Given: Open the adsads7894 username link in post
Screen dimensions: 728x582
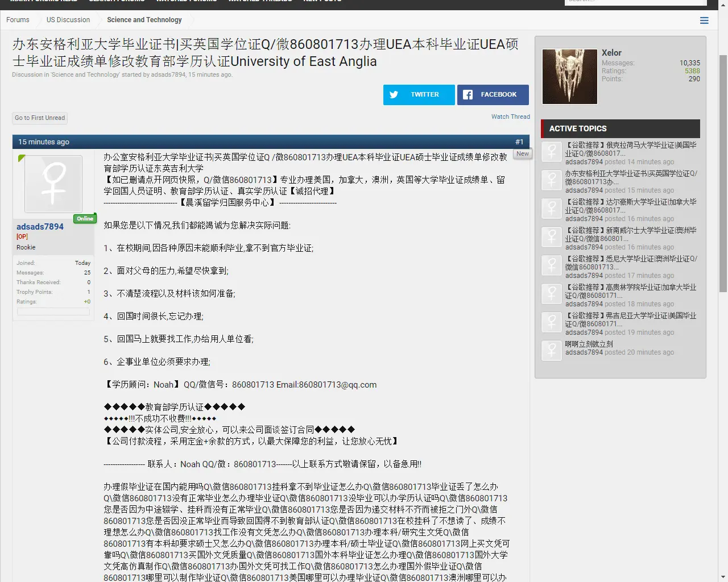Looking at the screenshot, I should 40,227.
